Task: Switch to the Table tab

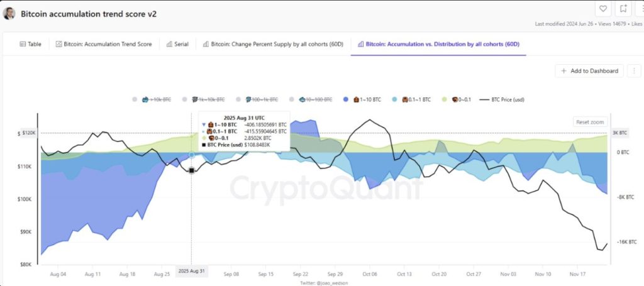Action: click(x=30, y=44)
